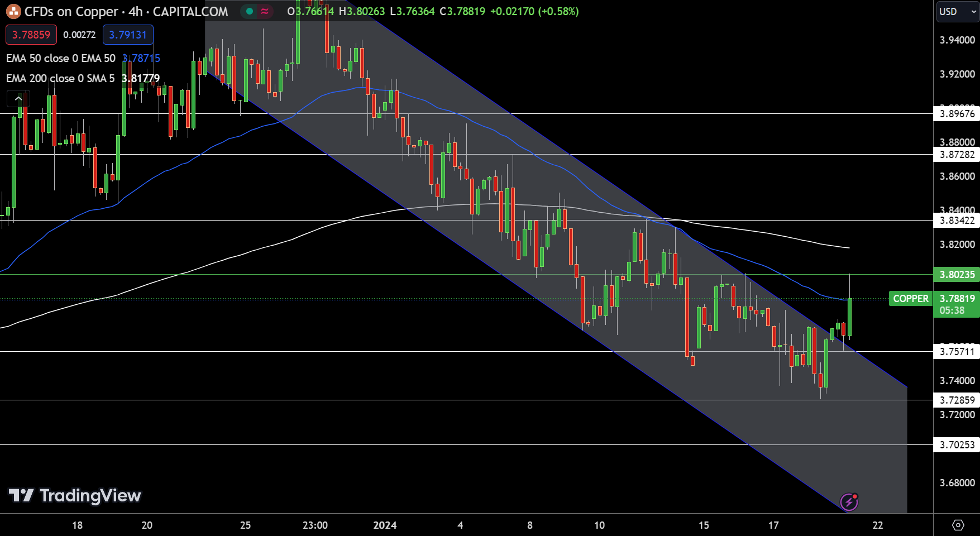980x536 pixels.
Task: Open the USD currency dropdown
Action: (x=957, y=11)
